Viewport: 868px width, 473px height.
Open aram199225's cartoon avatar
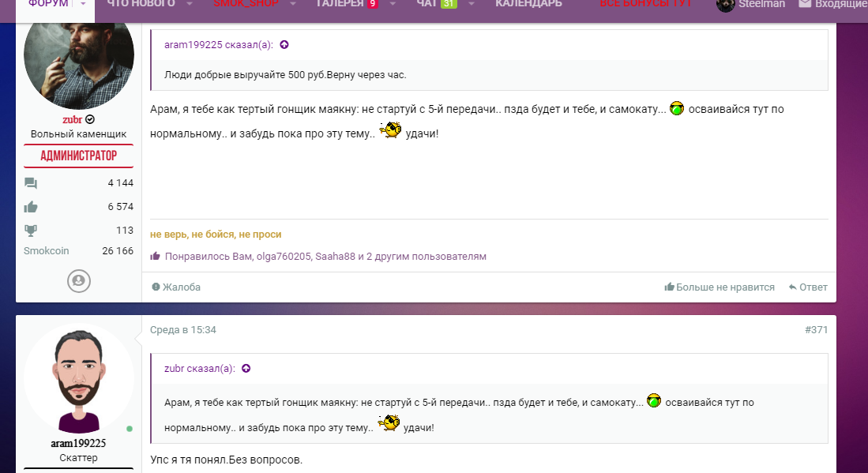79,379
